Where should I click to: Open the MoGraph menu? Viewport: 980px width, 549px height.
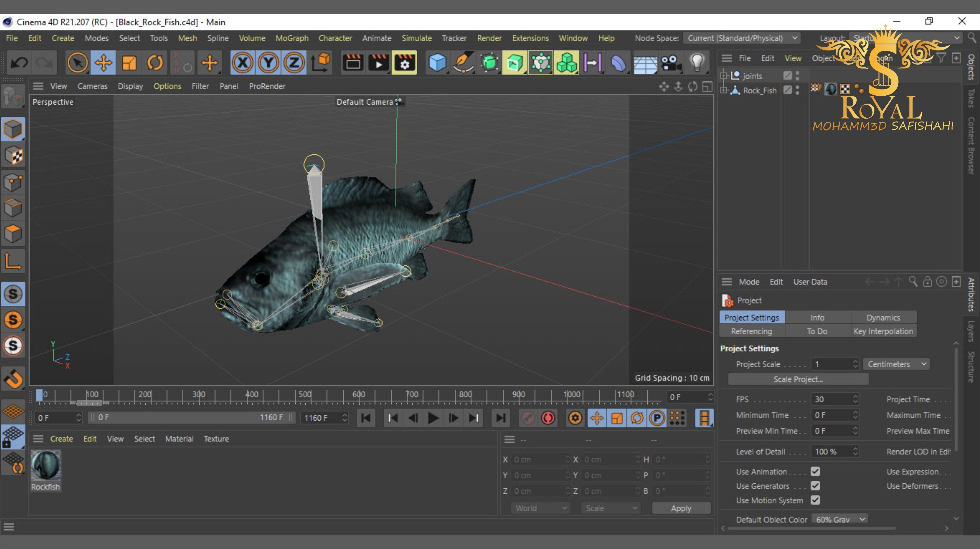click(x=292, y=38)
